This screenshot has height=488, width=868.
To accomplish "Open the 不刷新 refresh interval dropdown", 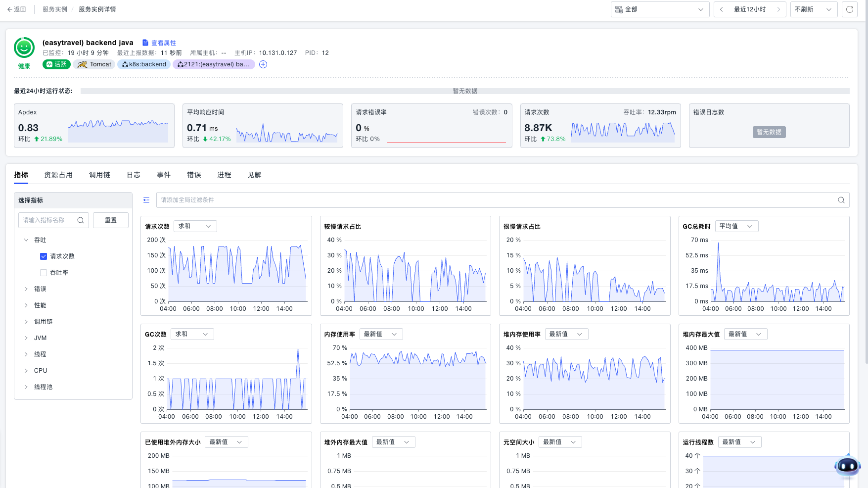I will 813,9.
